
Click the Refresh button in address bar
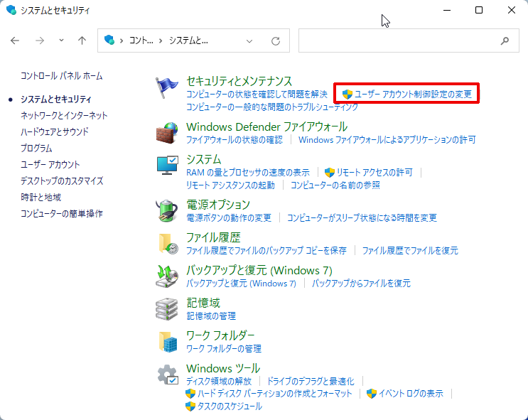276,41
